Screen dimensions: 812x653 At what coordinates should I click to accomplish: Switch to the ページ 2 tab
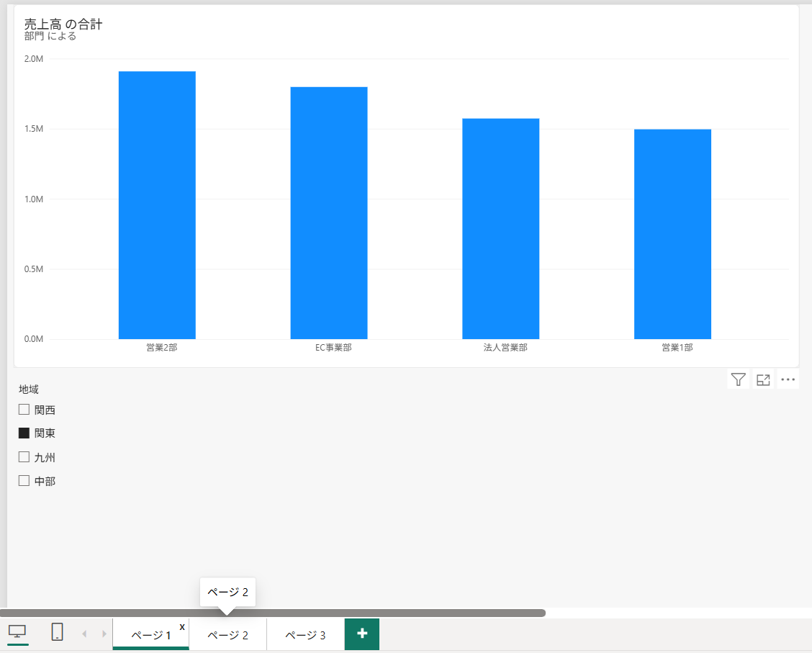(x=228, y=634)
